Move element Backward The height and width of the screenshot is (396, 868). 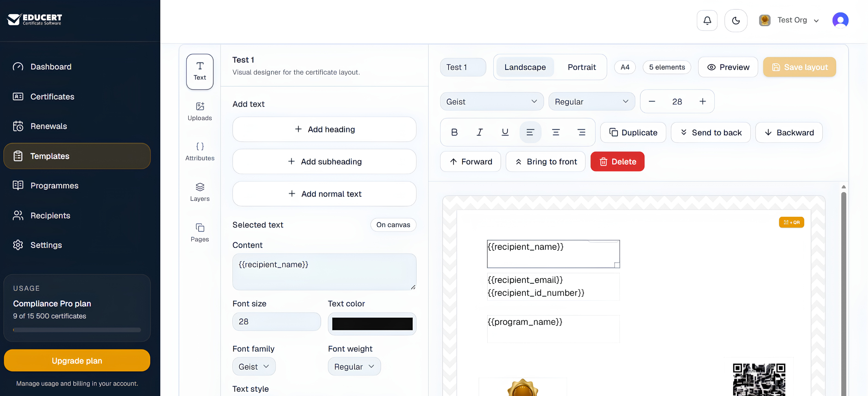[x=789, y=133]
